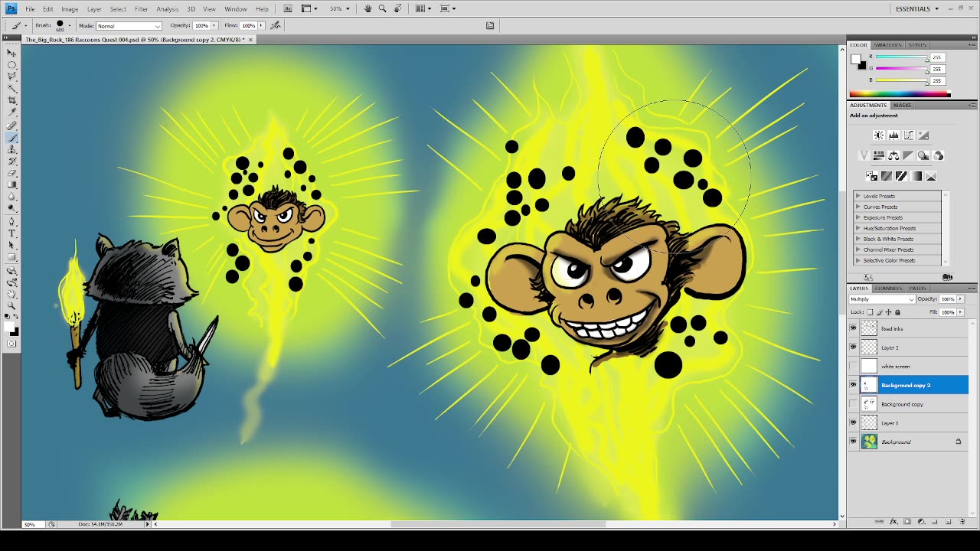Viewport: 980px width, 551px height.
Task: Expand the Hue/Saturation Presets list
Action: point(858,228)
